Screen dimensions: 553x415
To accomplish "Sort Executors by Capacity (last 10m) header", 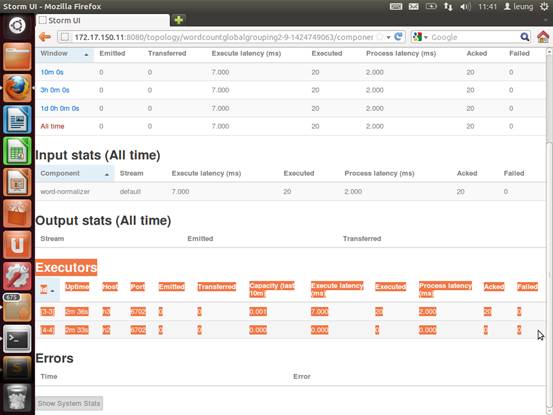I will point(272,289).
